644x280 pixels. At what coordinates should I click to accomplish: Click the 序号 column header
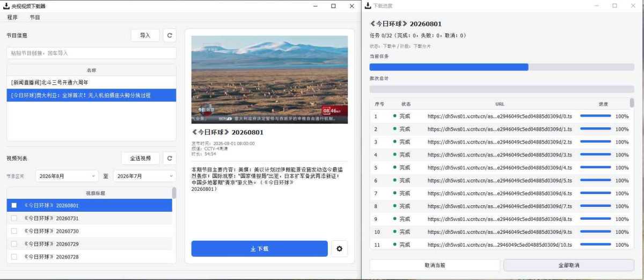(379, 104)
